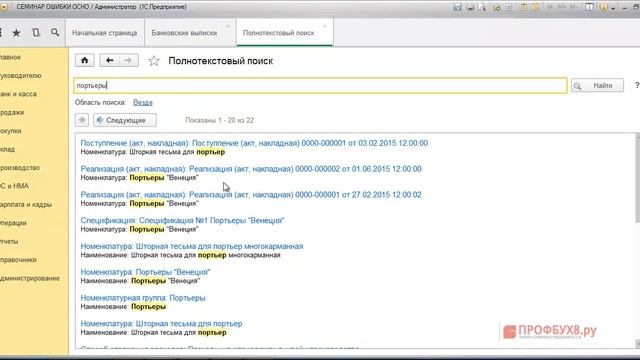Open Номенклатурная группа: Портьеры result

(x=143, y=298)
